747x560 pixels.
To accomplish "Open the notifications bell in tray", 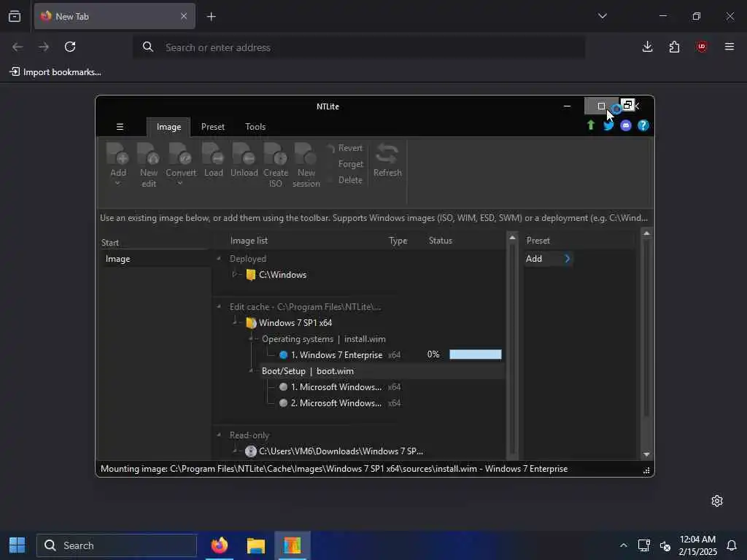I will click(732, 545).
